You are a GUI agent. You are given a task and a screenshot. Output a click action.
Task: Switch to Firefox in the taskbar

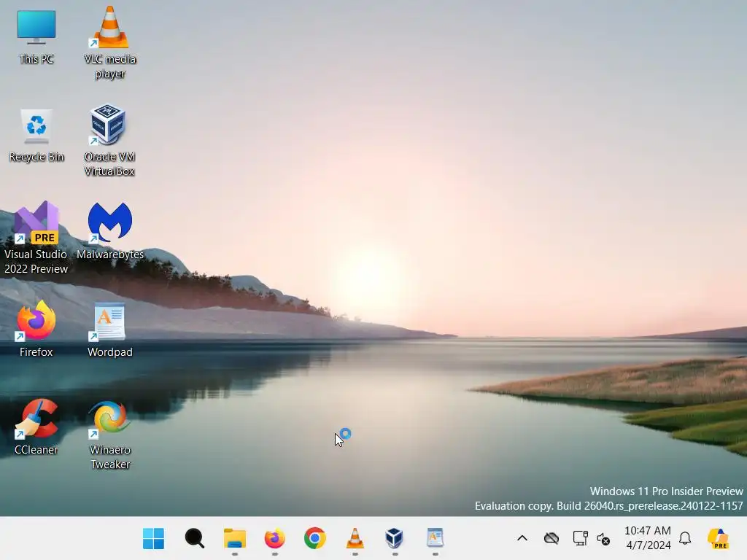click(x=275, y=539)
